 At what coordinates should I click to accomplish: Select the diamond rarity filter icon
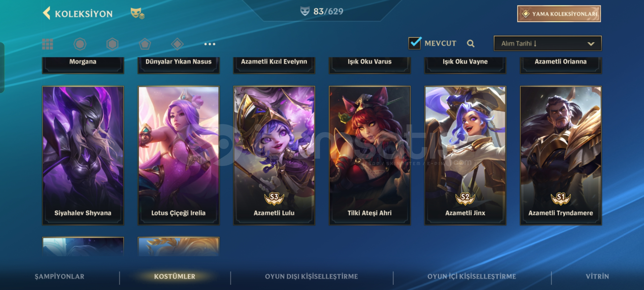pos(177,44)
